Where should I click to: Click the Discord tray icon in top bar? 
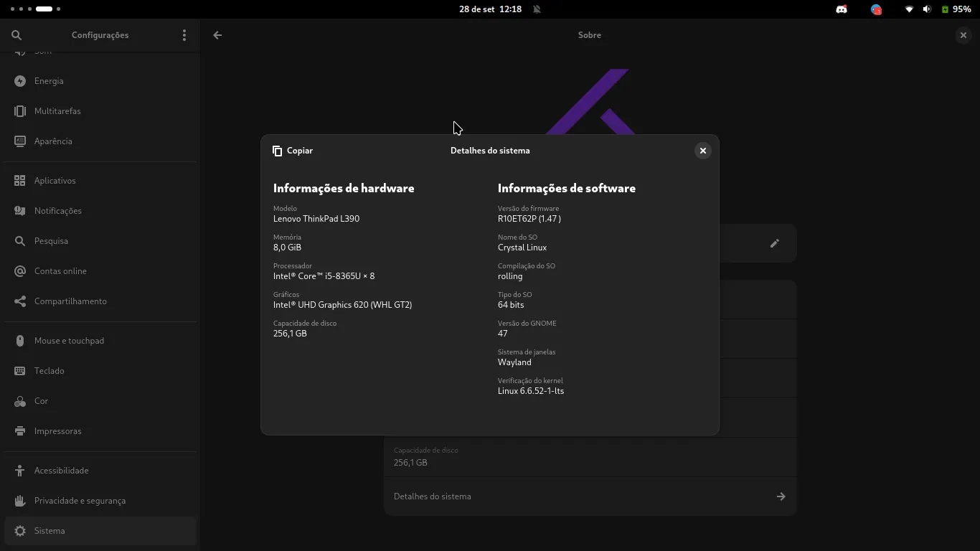pos(842,9)
